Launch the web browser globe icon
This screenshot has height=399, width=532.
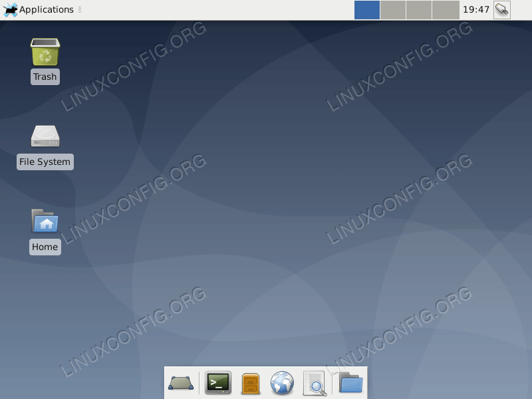282,383
